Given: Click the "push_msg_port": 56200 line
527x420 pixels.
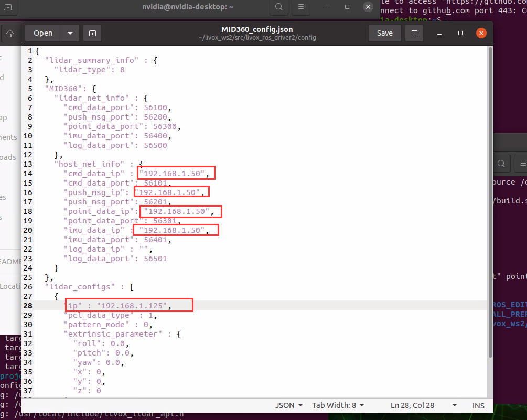Looking at the screenshot, I should click(x=117, y=117).
